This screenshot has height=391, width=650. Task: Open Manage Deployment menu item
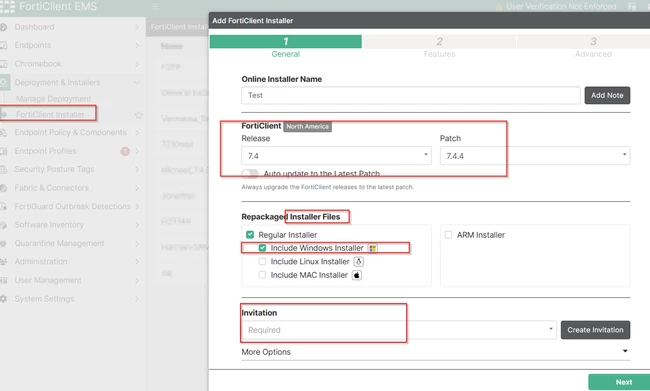tap(53, 99)
